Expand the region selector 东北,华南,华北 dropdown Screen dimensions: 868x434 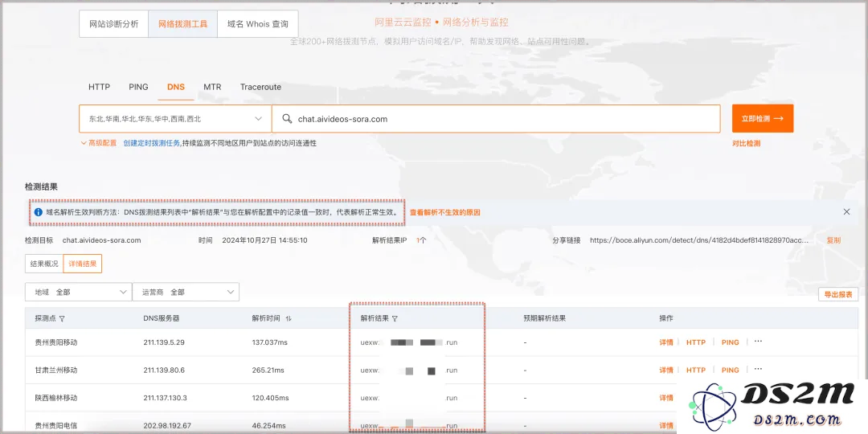pos(175,118)
